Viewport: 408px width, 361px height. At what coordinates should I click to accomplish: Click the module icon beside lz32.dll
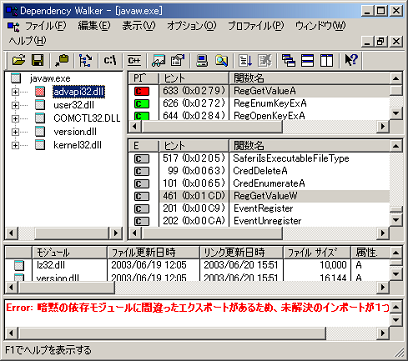click(x=19, y=265)
